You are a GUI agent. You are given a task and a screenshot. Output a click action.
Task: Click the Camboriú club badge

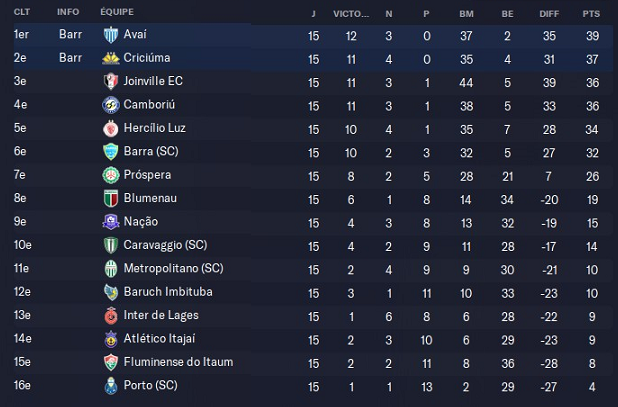pyautogui.click(x=111, y=105)
